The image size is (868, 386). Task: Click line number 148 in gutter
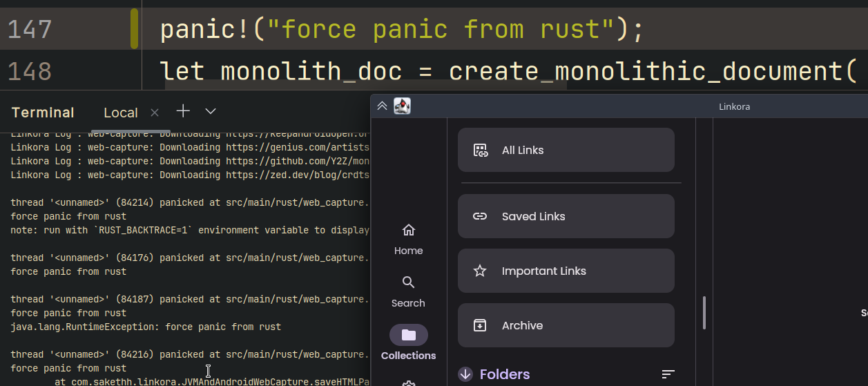pos(30,71)
